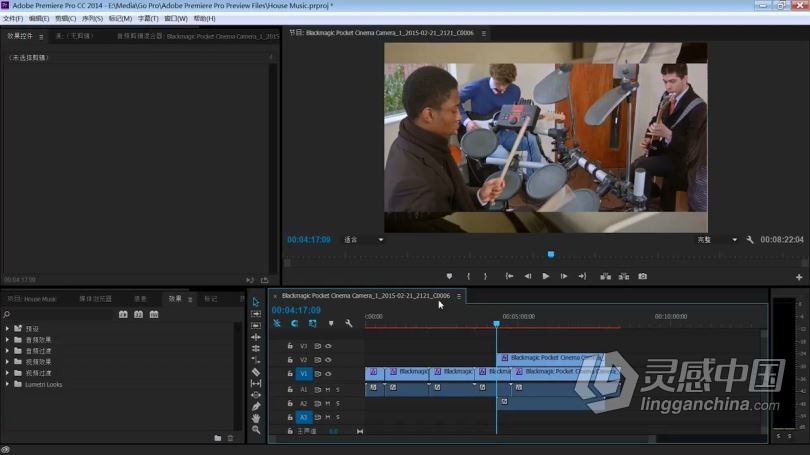Image resolution: width=810 pixels, height=455 pixels.
Task: Open the button editor plus icon
Action: pyautogui.click(x=799, y=277)
